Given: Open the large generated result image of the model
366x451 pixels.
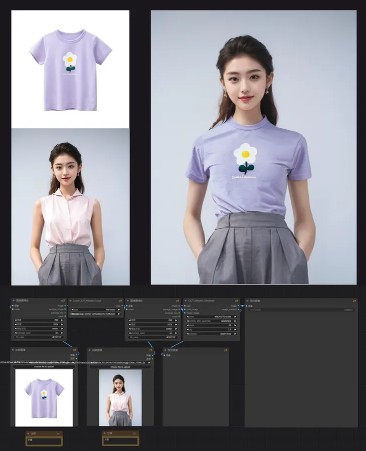Looking at the screenshot, I should 254,147.
